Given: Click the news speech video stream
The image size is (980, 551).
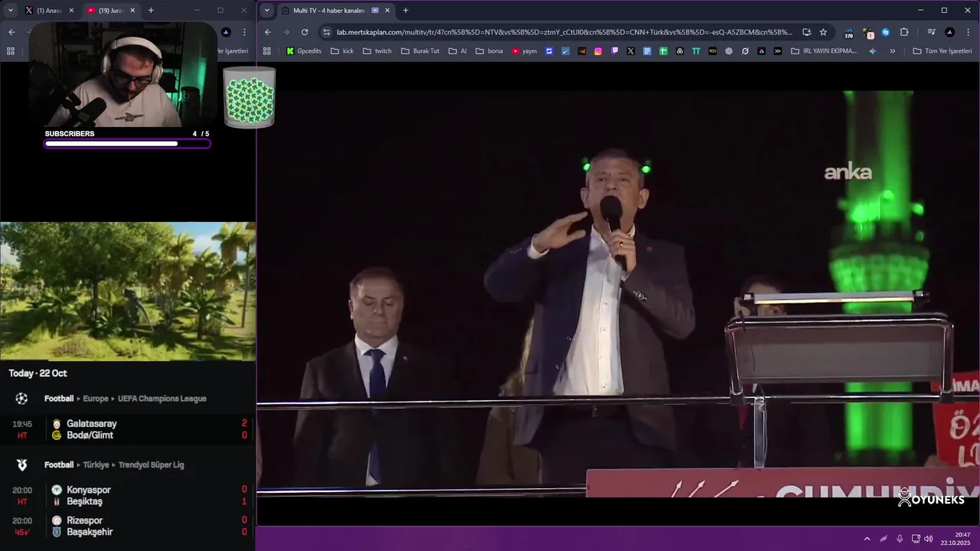Looking at the screenshot, I should (618, 295).
